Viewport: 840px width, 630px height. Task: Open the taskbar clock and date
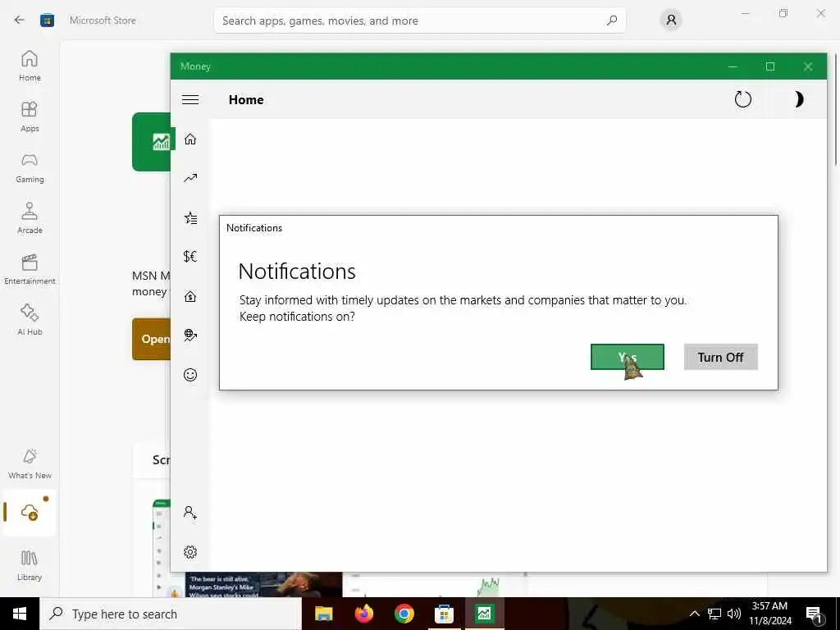click(769, 614)
